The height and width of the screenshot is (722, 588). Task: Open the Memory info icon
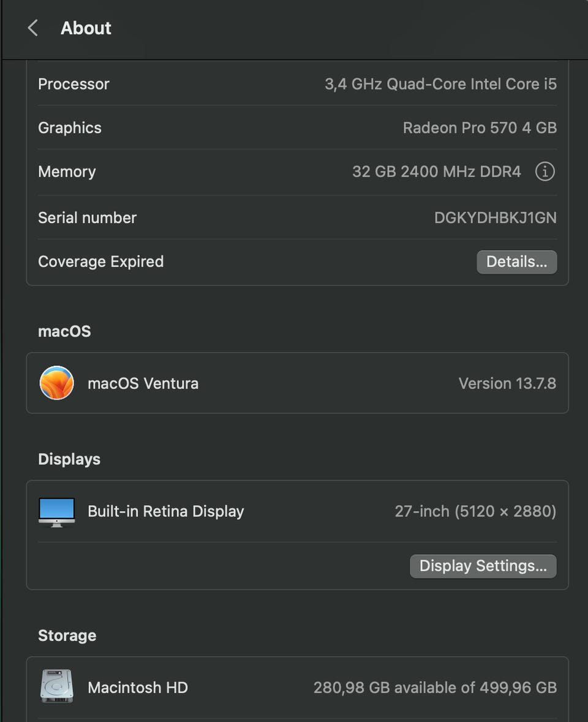545,172
